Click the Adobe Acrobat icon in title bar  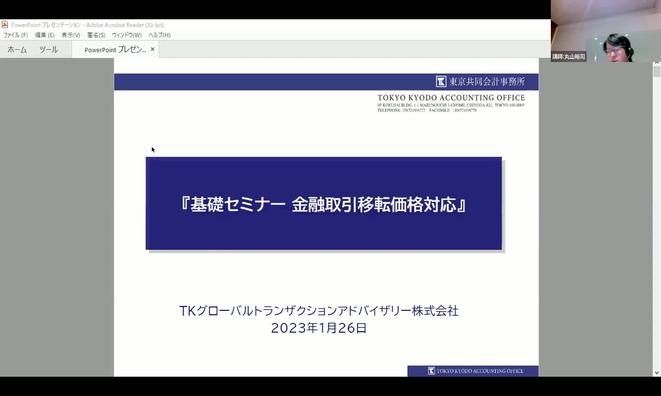tap(5, 25)
